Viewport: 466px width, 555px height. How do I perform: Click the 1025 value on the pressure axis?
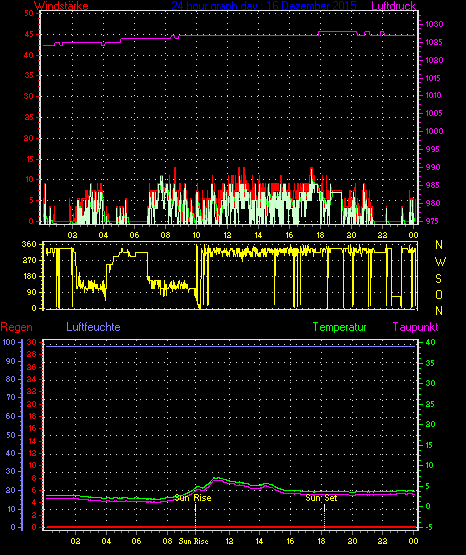point(434,42)
